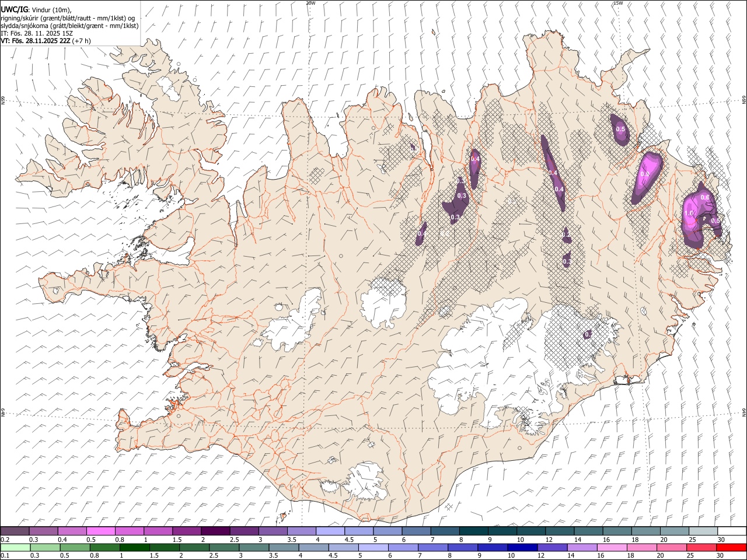
Task: Pick the darkest green rain swatch at 1
Action: (x=134, y=547)
